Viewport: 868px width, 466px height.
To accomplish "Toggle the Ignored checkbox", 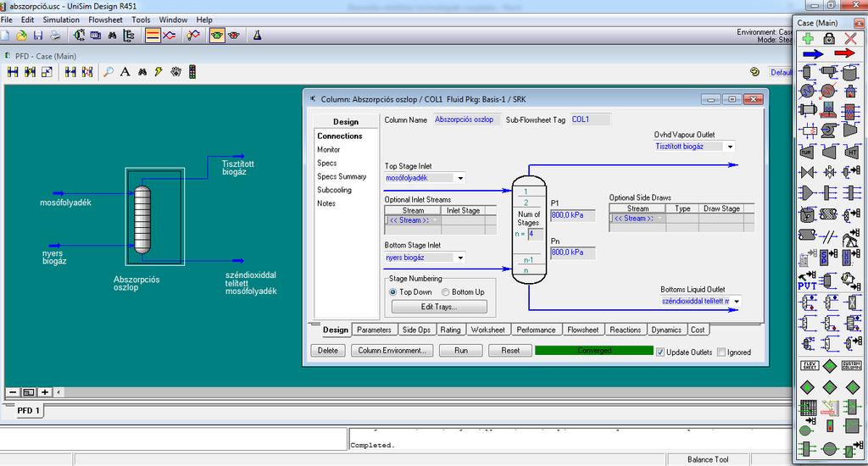I will coord(721,352).
